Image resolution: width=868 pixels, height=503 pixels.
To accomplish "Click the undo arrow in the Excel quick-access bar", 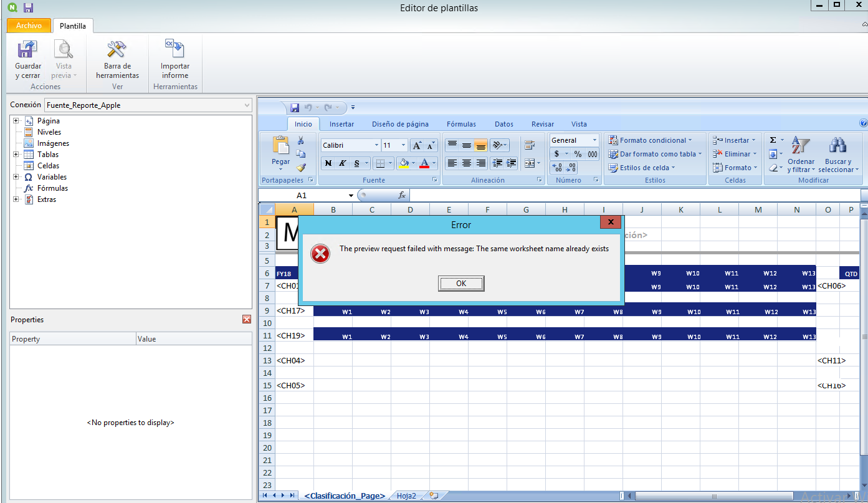I will pyautogui.click(x=308, y=108).
